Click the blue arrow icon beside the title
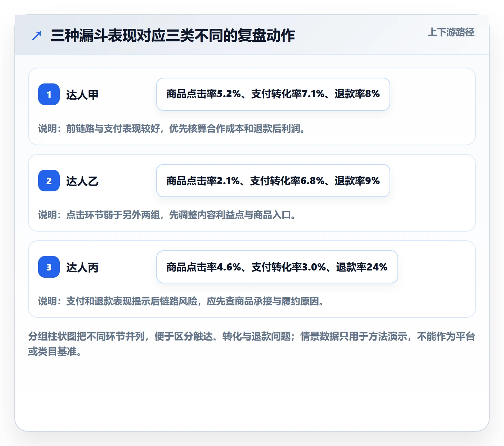The height and width of the screenshot is (446, 504). [36, 36]
